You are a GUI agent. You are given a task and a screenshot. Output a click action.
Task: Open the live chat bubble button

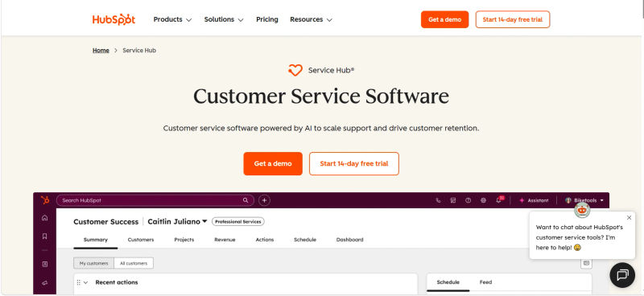point(622,274)
